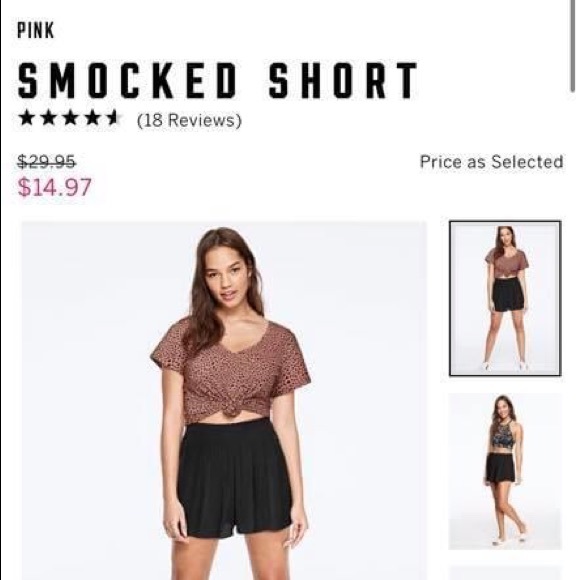Click the word SHORT in the title
The width and height of the screenshot is (580, 580).
(343, 80)
